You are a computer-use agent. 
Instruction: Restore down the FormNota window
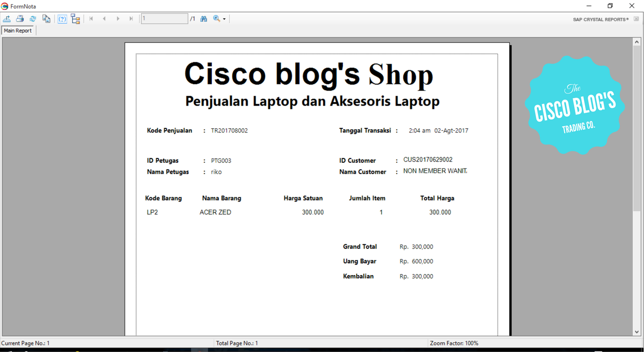point(610,6)
